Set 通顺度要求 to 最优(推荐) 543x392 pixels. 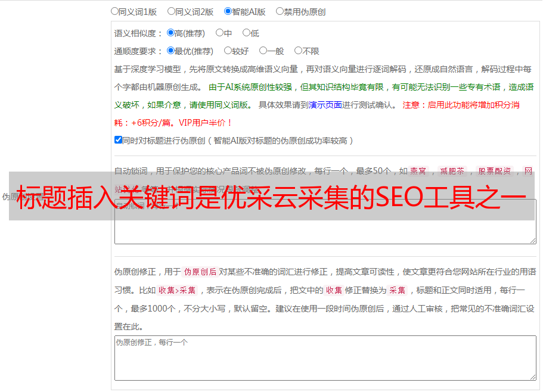click(x=170, y=51)
